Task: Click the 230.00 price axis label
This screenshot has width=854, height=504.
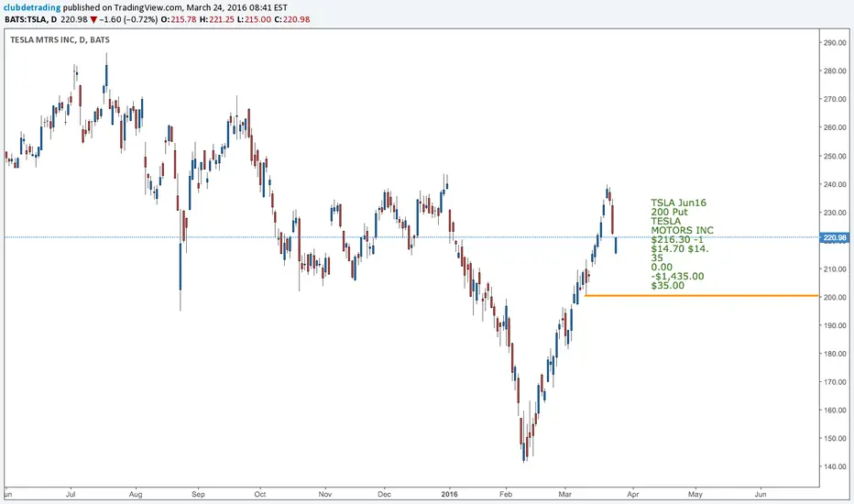Action: [835, 213]
